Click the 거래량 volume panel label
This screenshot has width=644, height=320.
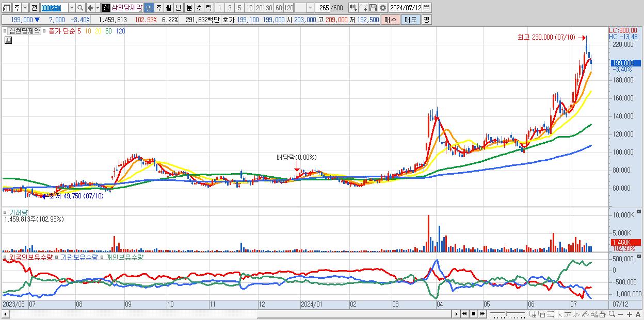pos(19,212)
